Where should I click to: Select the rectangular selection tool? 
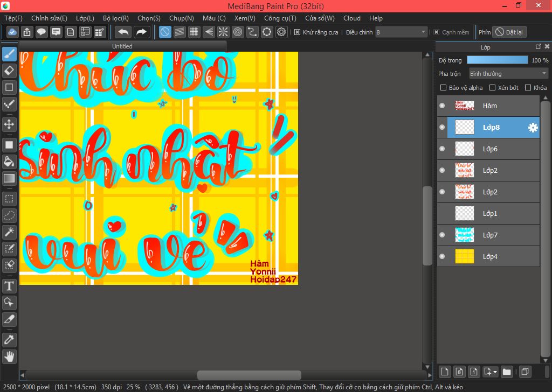coord(9,199)
